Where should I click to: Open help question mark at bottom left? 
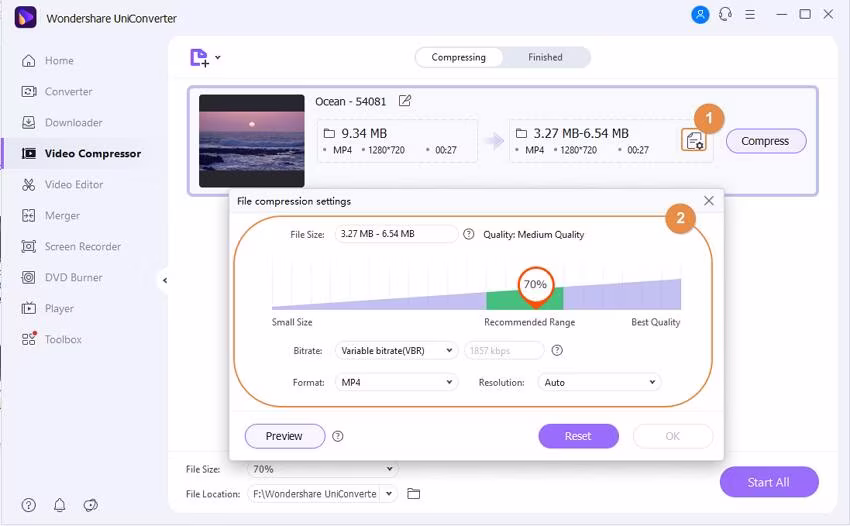29,505
